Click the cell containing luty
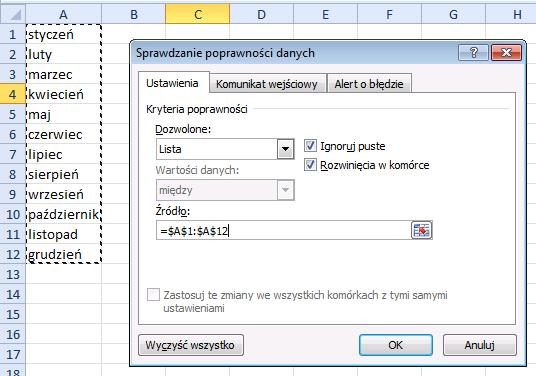 (x=64, y=54)
